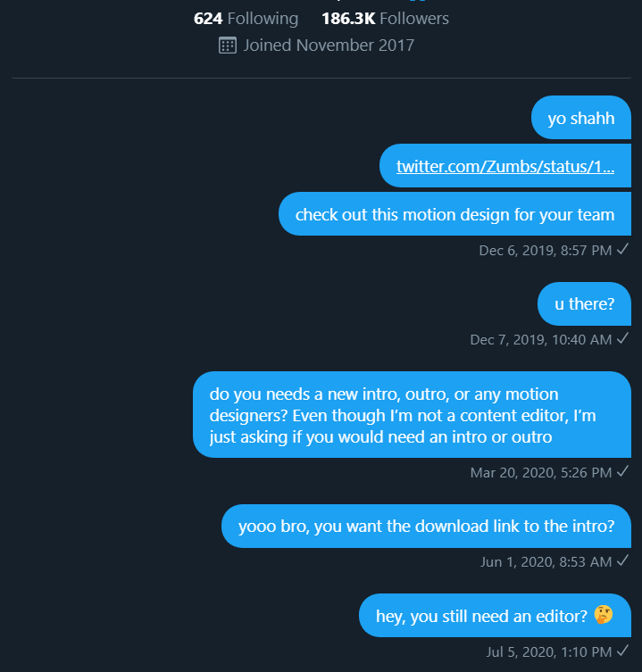The image size is (642, 672).
Task: Click sent checkmark beside Mar 20, 2020 timestamp
Action: pyautogui.click(x=622, y=471)
